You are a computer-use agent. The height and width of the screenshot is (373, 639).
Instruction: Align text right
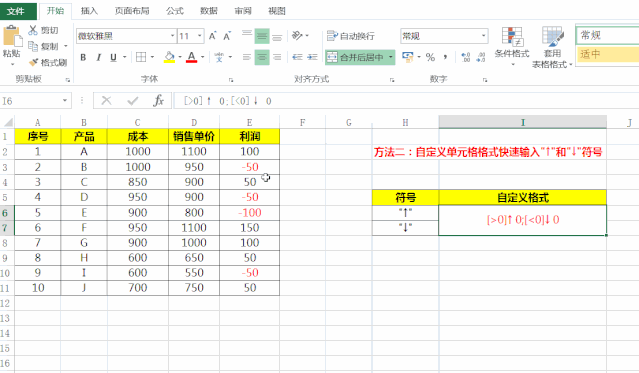pos(277,57)
